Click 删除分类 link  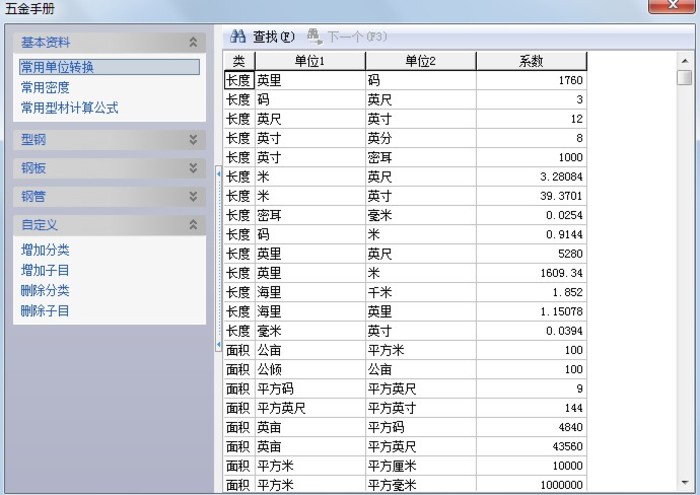point(45,291)
